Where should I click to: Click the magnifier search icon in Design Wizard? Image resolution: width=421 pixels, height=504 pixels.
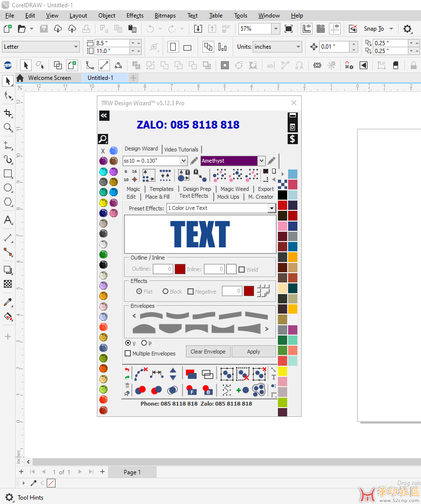[x=103, y=139]
